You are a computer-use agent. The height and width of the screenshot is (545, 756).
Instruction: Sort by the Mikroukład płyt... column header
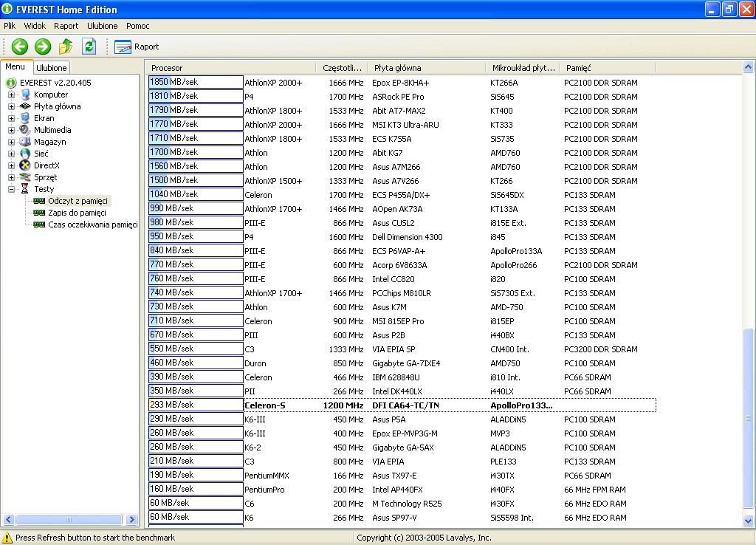tap(523, 68)
